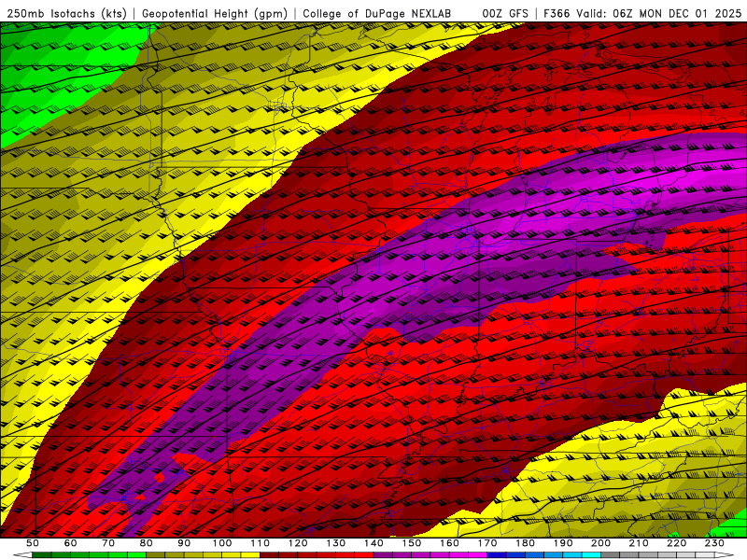Click the "Geopotential Height (gpm)" title text
This screenshot has height=560, width=747.
coord(215,14)
